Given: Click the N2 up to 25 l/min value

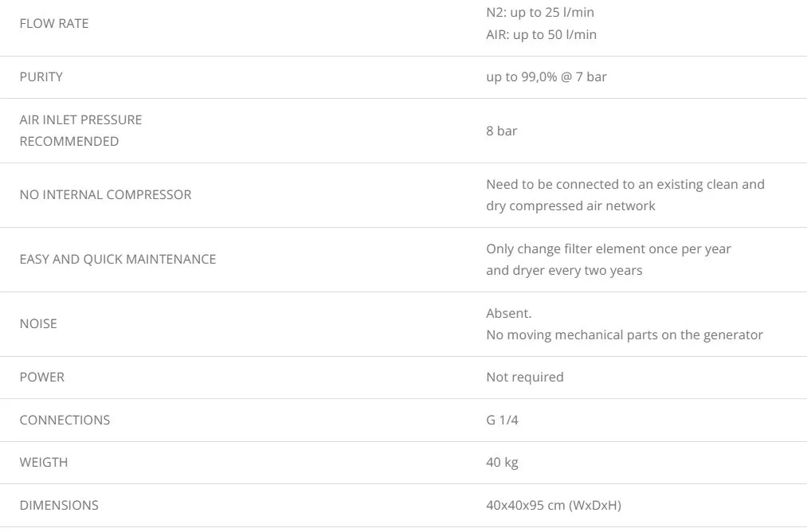Looking at the screenshot, I should pyautogui.click(x=540, y=13).
